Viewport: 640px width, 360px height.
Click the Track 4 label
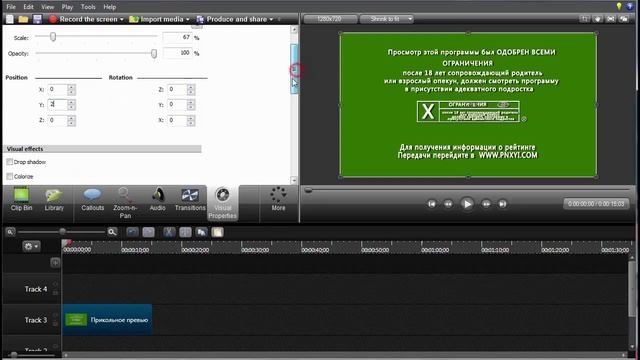36,289
